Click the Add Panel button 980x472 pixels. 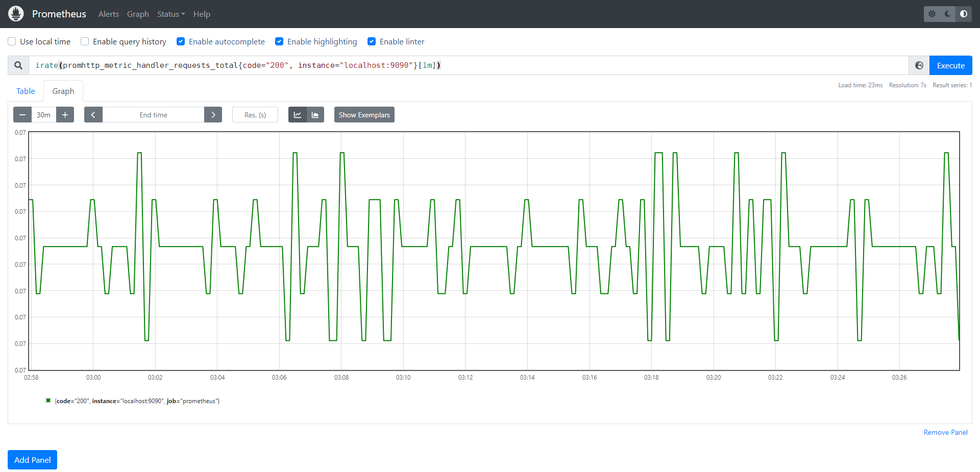(x=32, y=460)
